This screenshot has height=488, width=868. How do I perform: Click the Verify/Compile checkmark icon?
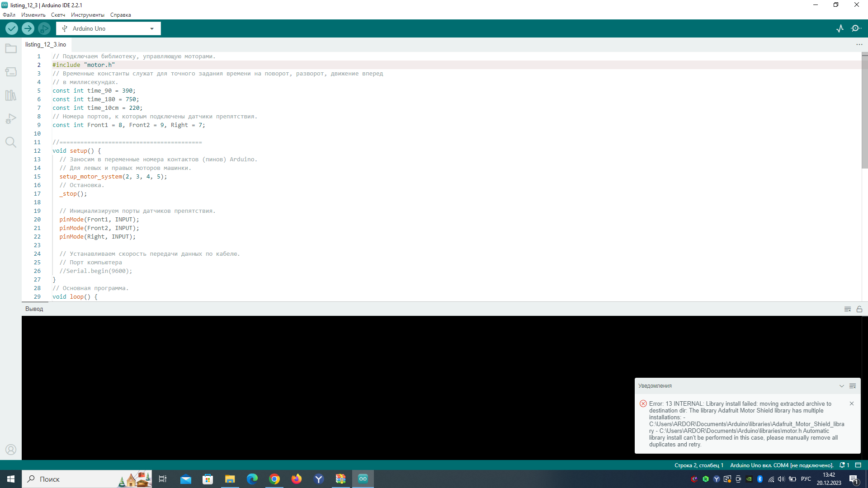point(11,28)
